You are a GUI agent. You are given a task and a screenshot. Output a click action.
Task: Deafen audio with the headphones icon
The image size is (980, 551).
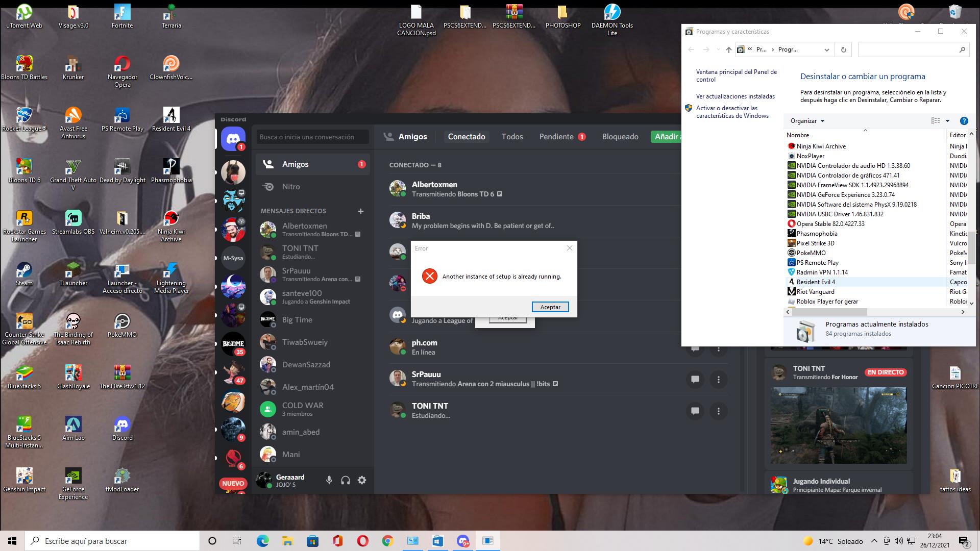[346, 480]
